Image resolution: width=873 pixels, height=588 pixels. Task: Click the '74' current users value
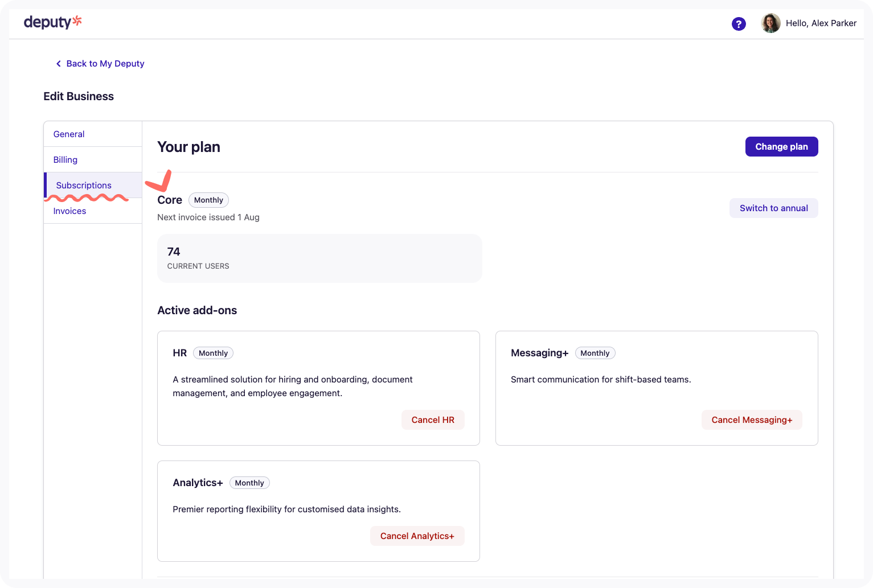[174, 252]
